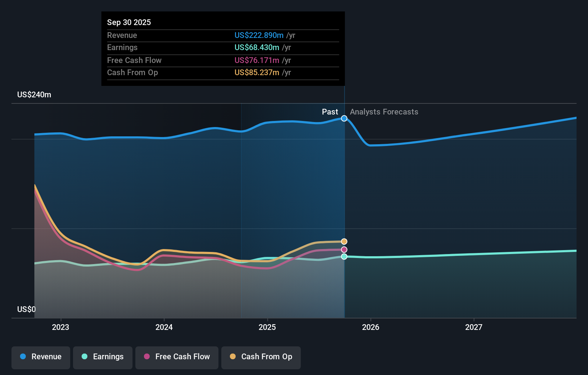The image size is (588, 375).
Task: Select the teal Earnings chart marker
Action: tap(344, 257)
